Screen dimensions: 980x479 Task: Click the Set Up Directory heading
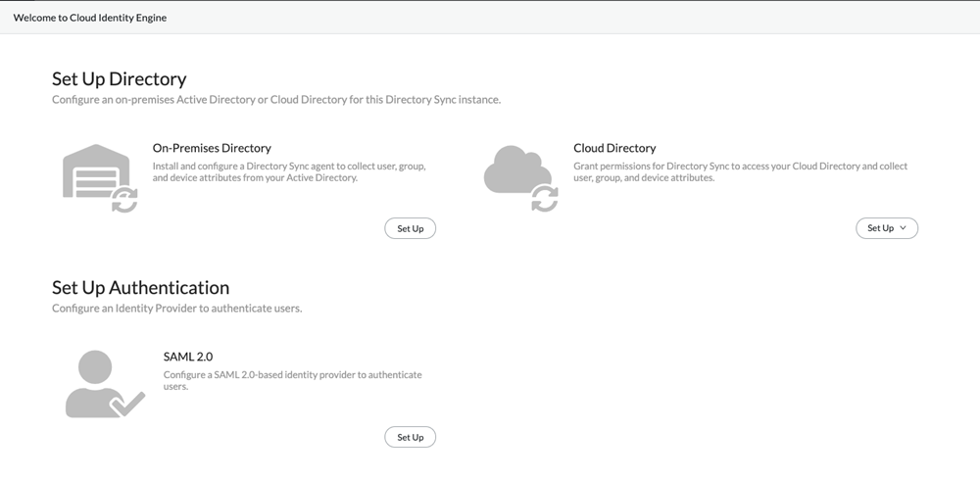click(119, 79)
